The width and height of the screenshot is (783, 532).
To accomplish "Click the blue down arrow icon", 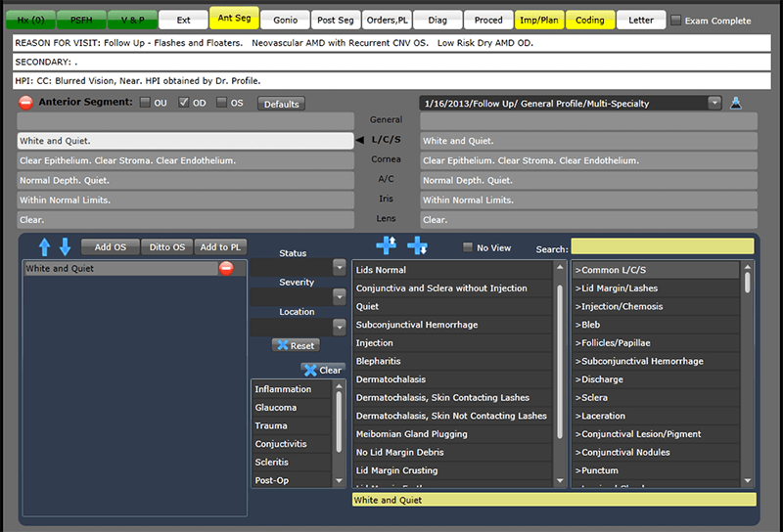I will (65, 246).
